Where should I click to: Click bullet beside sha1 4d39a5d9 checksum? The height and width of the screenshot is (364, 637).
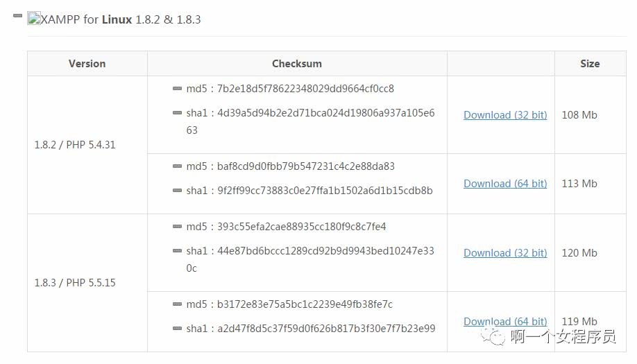point(177,113)
